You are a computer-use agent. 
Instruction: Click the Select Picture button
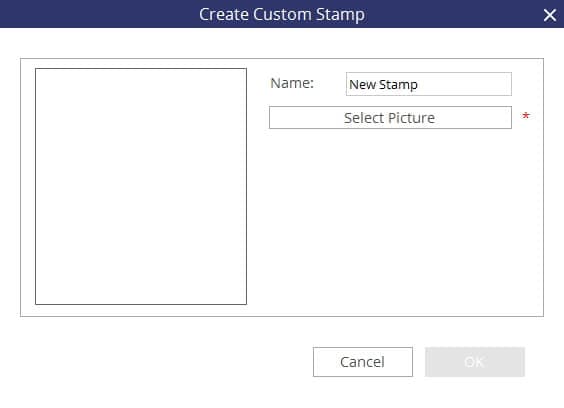[x=390, y=118]
